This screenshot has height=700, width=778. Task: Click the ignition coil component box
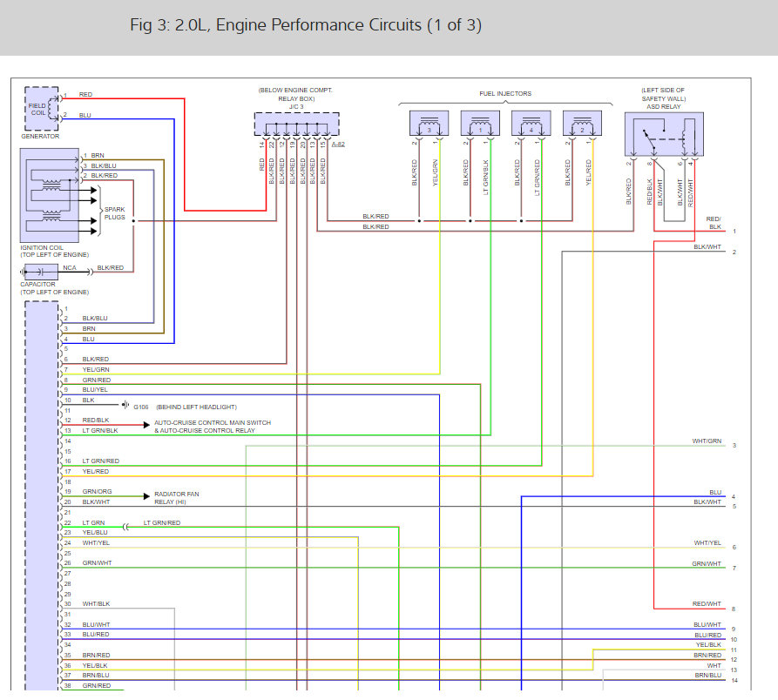pyautogui.click(x=50, y=195)
